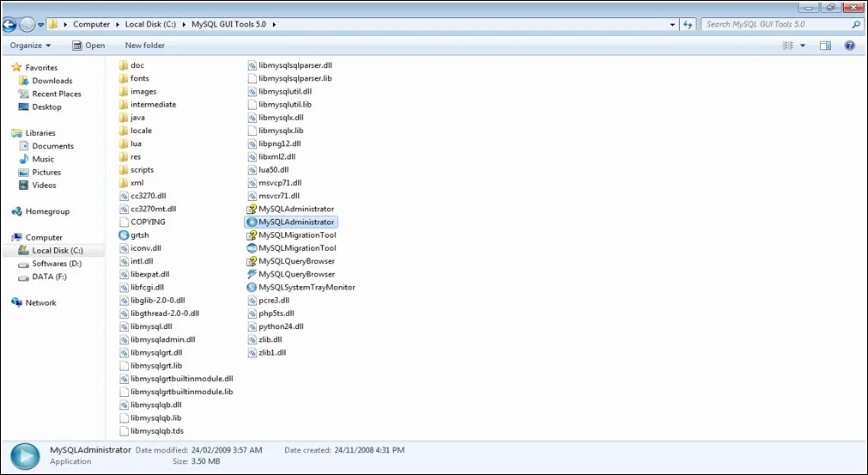The height and width of the screenshot is (475, 868).
Task: Select MySQLQueryBrowser help file with question mark icon
Action: tap(291, 261)
